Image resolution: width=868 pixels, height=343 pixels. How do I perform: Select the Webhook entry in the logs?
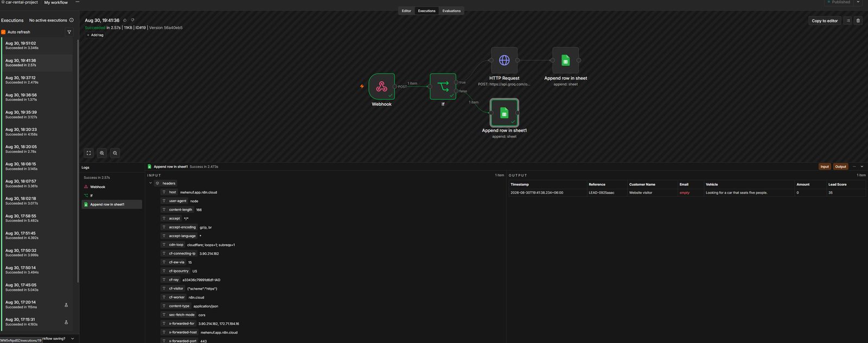tap(112, 187)
